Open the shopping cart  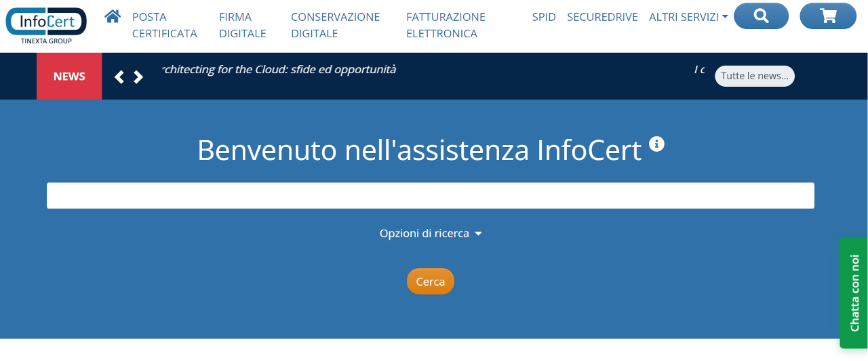click(828, 16)
